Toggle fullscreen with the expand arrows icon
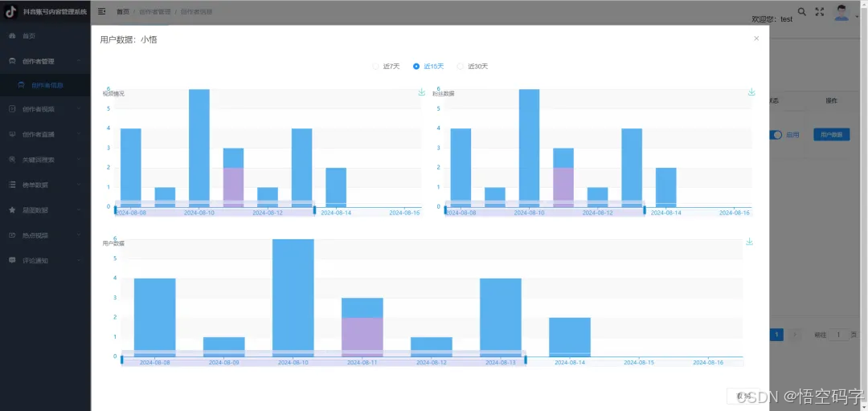 tap(820, 11)
